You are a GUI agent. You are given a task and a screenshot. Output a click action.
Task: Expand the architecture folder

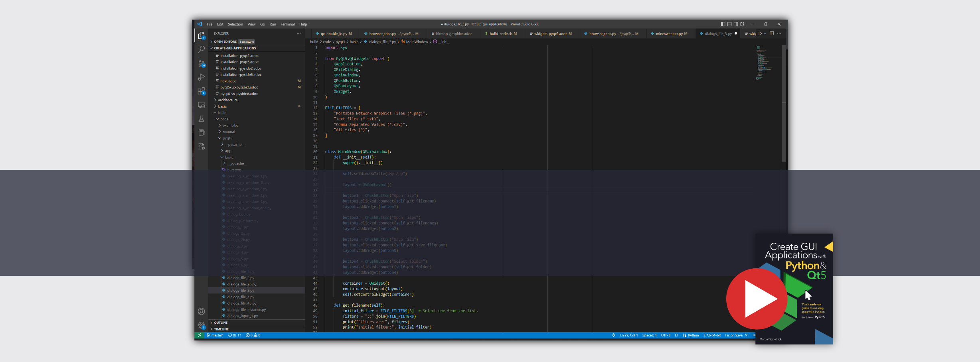click(228, 100)
